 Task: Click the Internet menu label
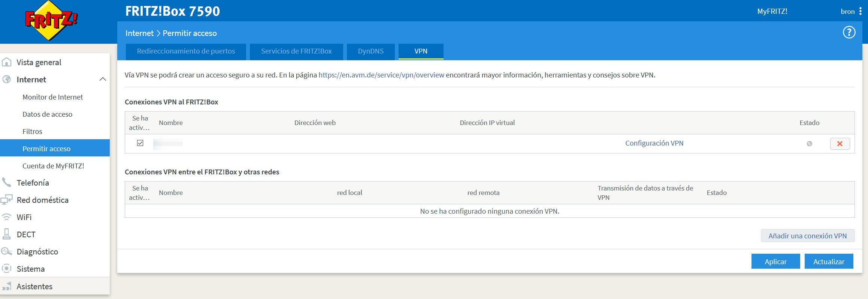point(31,79)
